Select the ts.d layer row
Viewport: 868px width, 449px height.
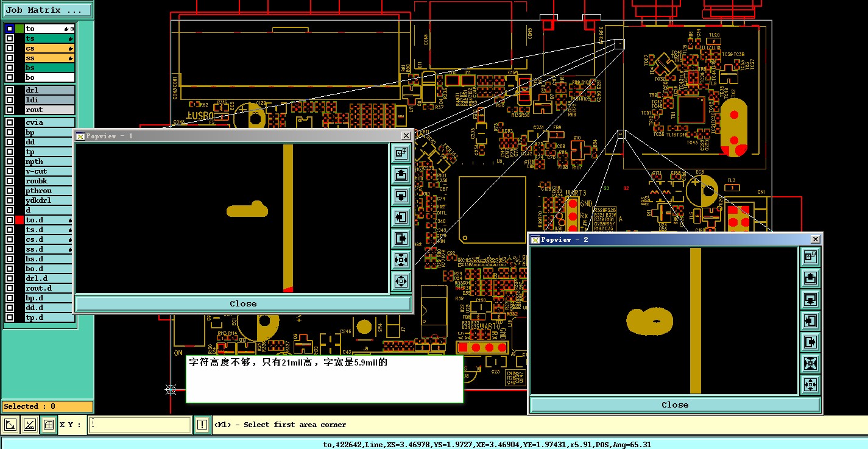click(x=49, y=230)
